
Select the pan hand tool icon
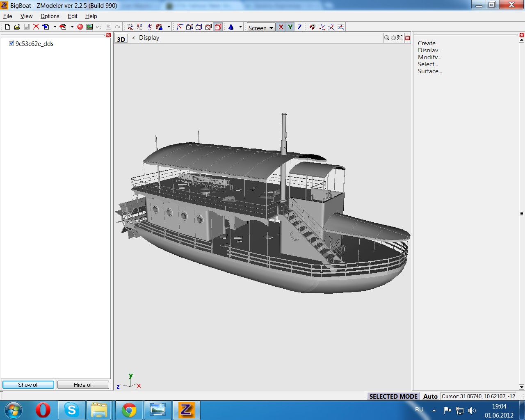[x=393, y=38]
